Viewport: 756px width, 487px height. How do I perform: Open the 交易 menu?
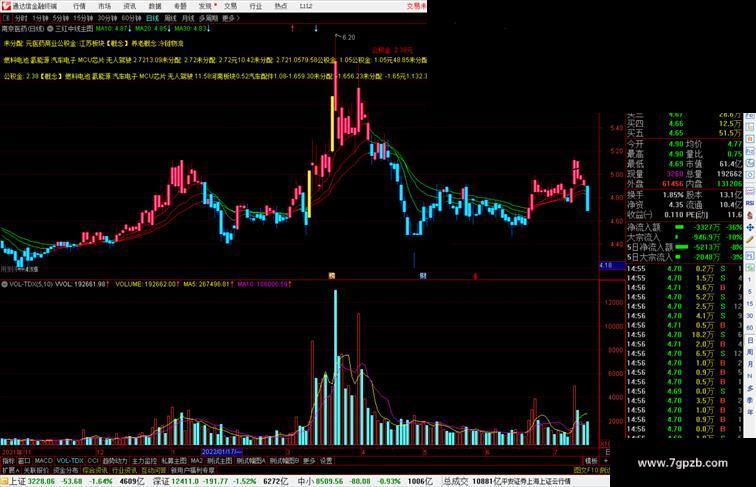point(230,6)
